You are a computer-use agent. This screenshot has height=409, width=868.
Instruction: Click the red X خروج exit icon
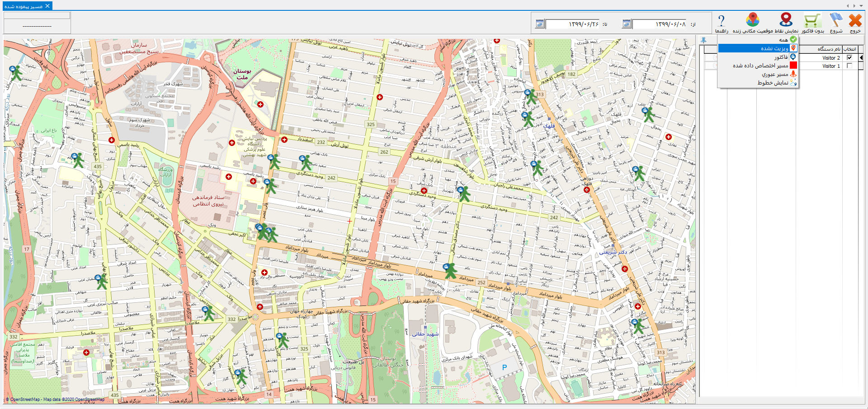(x=855, y=21)
